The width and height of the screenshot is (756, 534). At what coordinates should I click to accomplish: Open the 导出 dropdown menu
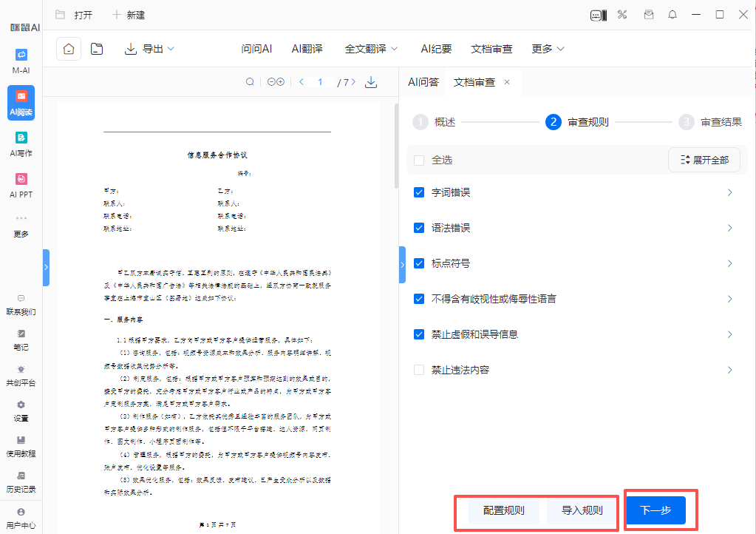(150, 49)
